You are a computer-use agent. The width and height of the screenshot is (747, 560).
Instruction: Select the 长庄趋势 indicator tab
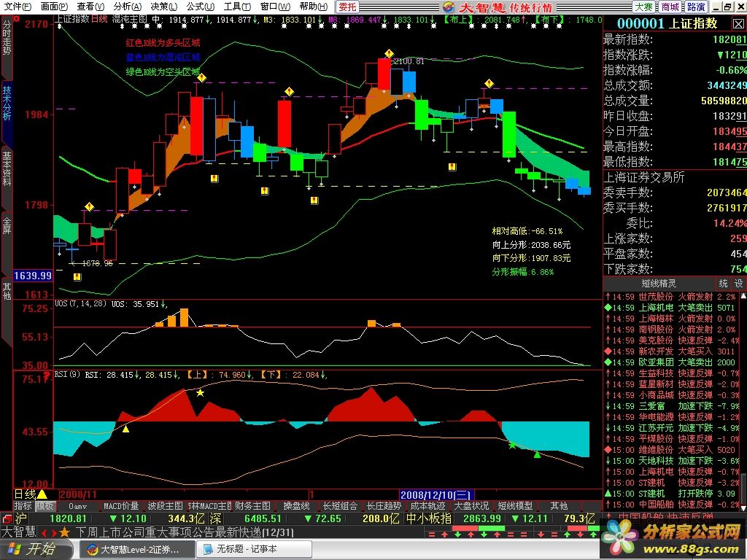(x=384, y=506)
